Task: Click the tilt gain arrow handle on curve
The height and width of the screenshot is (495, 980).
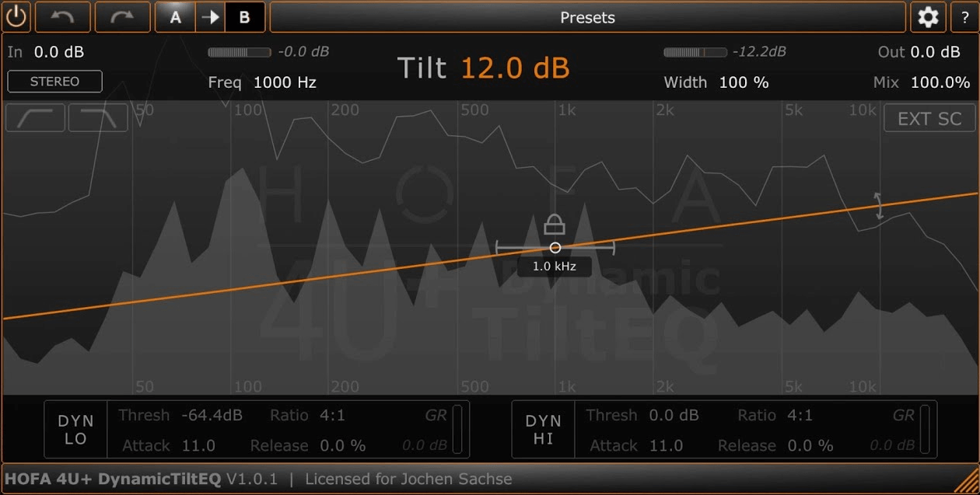Action: [879, 206]
